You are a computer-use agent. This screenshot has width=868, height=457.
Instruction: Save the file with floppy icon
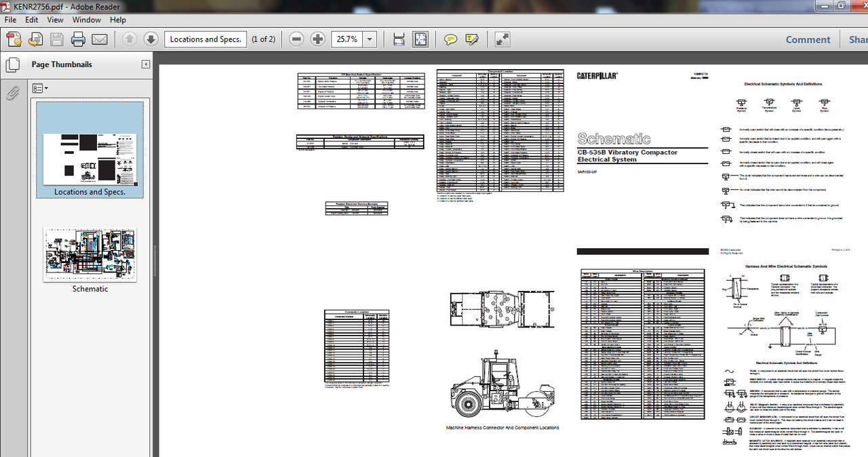coord(56,39)
